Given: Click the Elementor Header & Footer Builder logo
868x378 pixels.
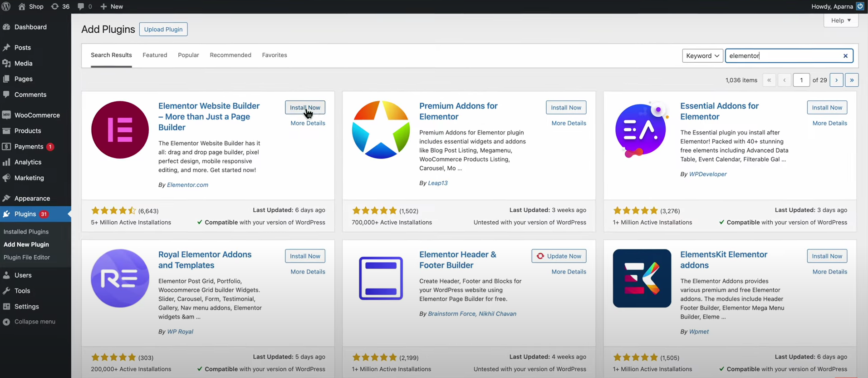Looking at the screenshot, I should 381,278.
